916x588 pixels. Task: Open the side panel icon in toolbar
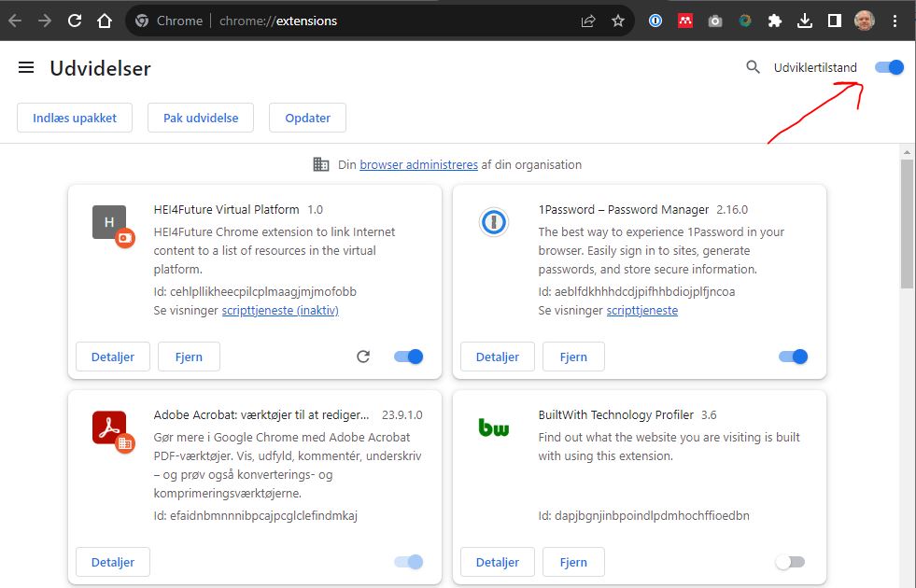[835, 21]
